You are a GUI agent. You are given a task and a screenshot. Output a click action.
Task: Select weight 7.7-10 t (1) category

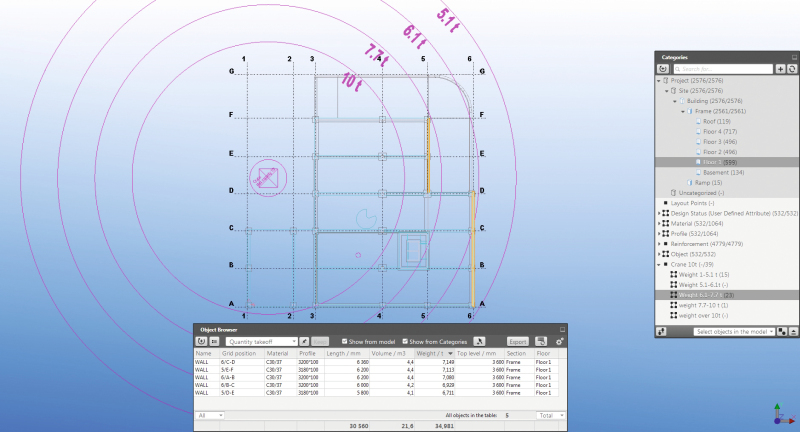coord(703,305)
